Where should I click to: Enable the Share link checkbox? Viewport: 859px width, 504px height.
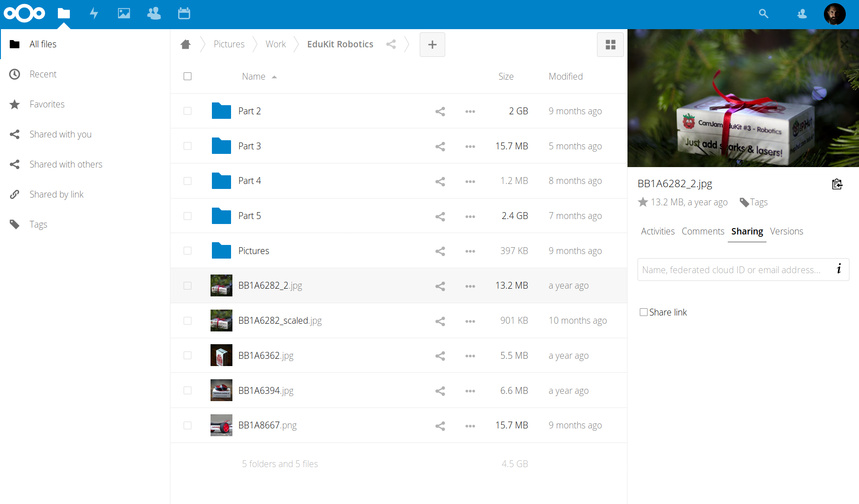[643, 312]
